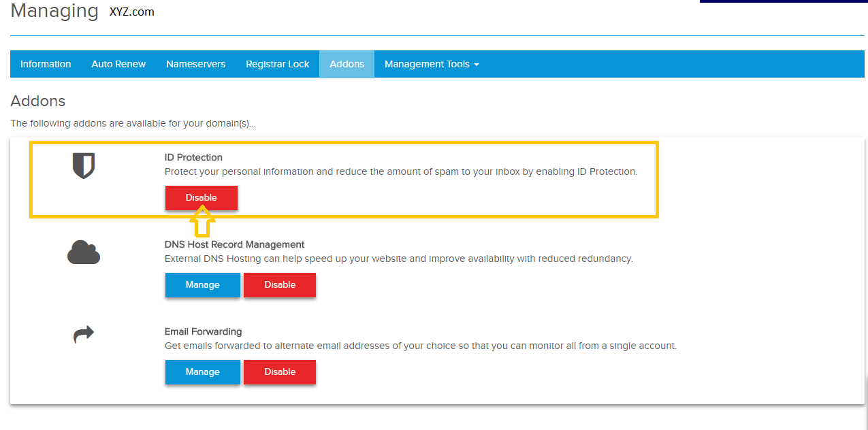Click the 'following addons are available' text

[x=133, y=124]
